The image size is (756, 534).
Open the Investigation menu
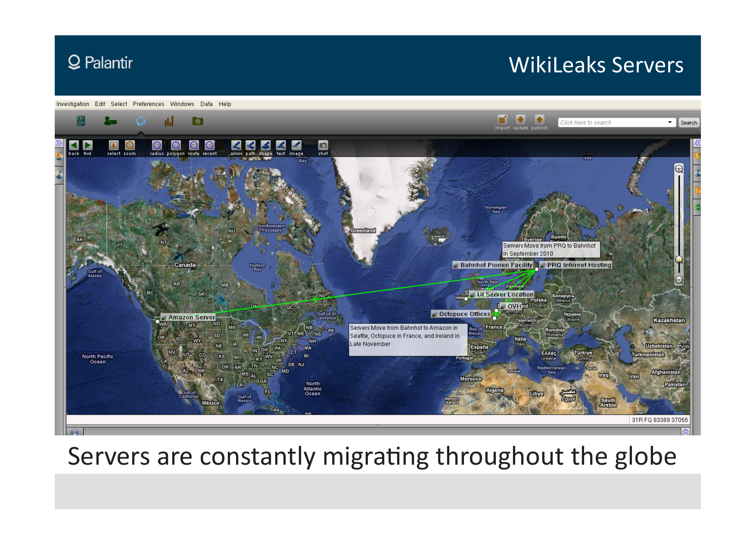coord(73,104)
